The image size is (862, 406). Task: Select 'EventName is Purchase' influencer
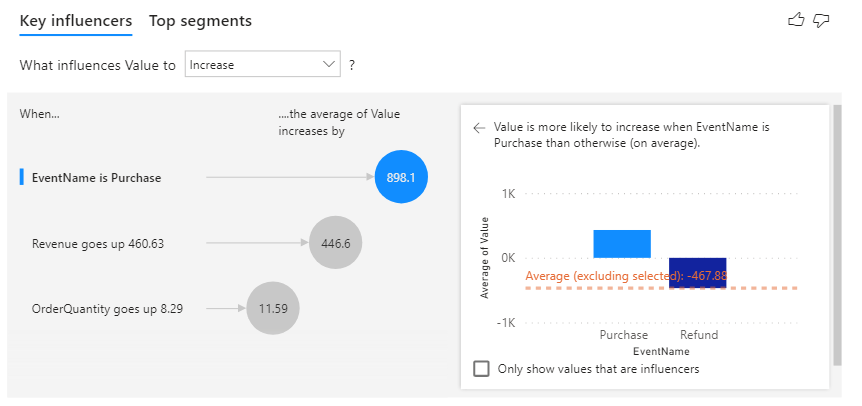coord(97,178)
